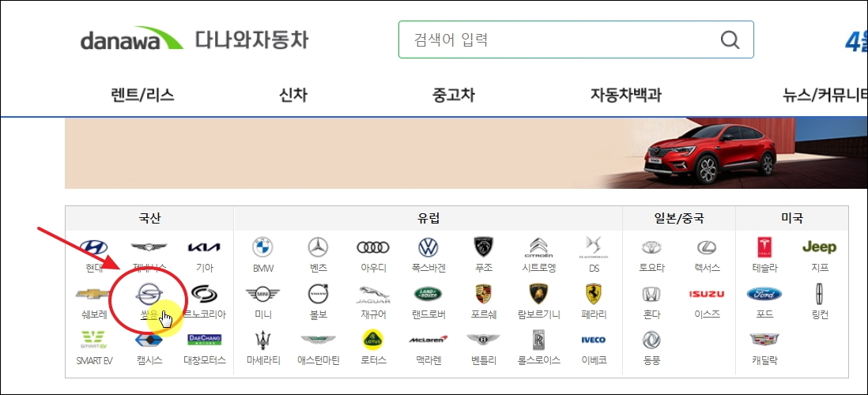
Task: Click the 일본/중국 category header
Action: point(679,219)
